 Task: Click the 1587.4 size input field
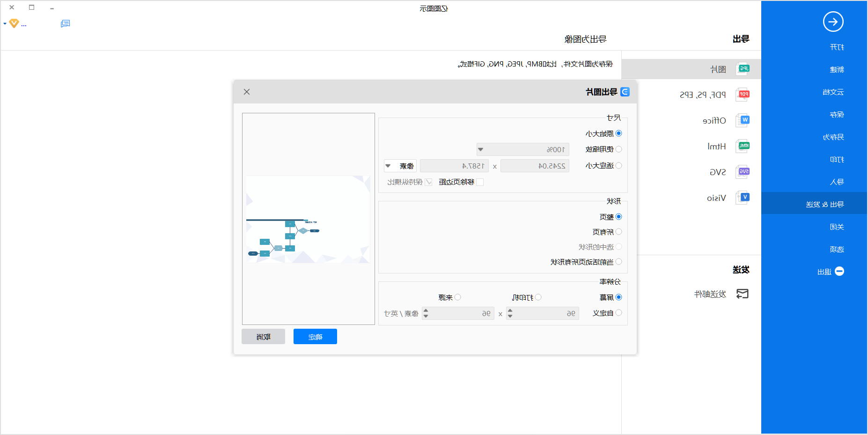point(454,166)
